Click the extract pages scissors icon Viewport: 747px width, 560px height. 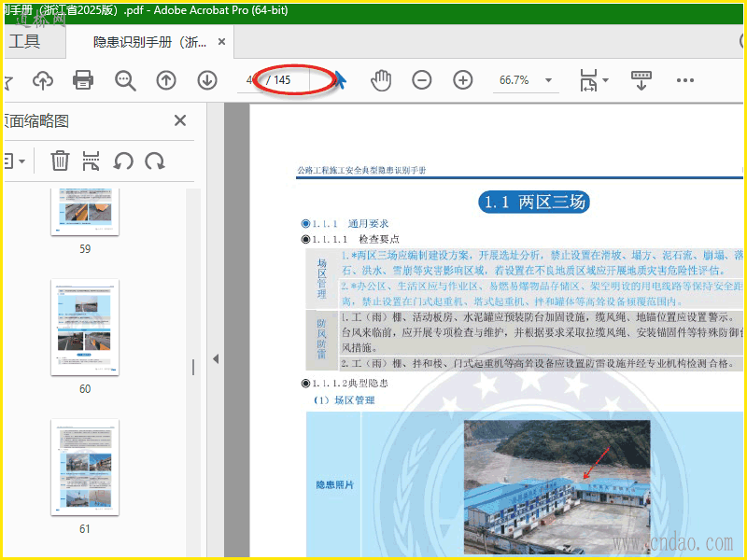91,161
